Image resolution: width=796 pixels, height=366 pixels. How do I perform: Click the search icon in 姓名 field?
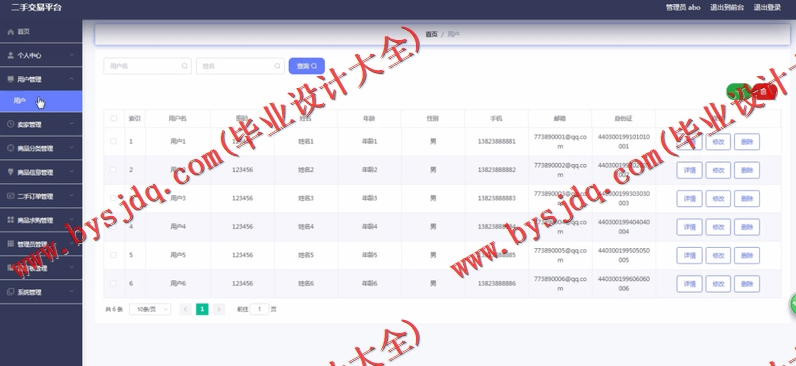pos(277,66)
